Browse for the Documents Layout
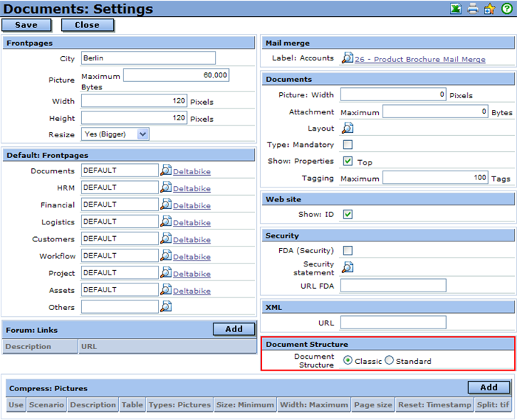 (347, 128)
